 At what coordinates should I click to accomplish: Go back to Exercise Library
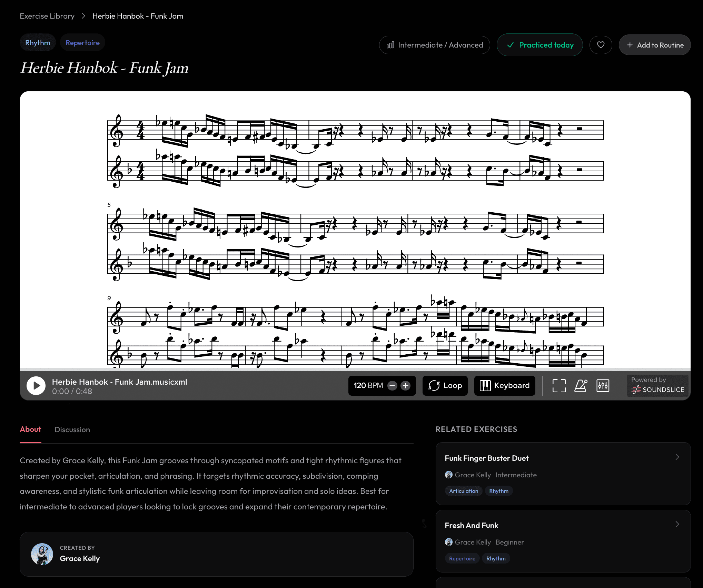point(47,16)
